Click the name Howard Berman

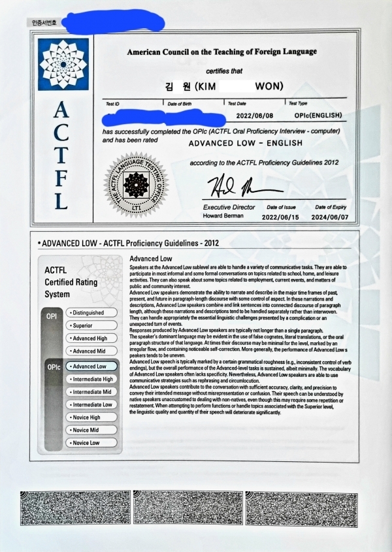223,216
